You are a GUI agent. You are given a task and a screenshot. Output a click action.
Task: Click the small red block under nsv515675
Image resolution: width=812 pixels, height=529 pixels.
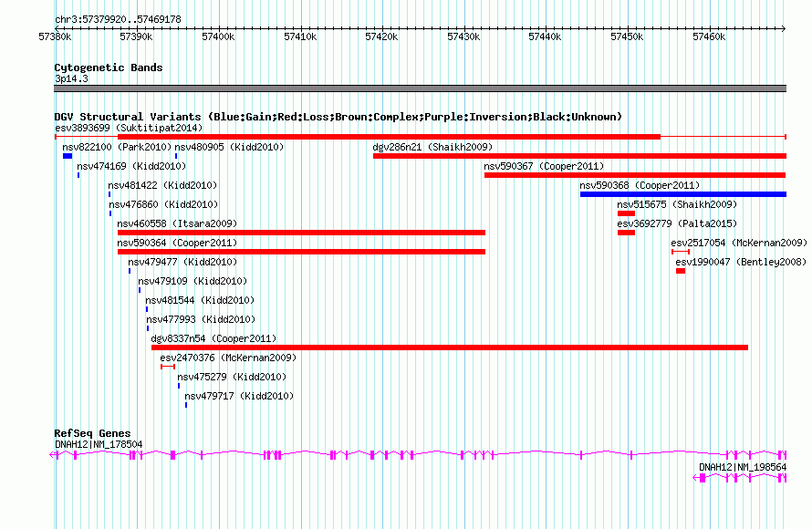click(626, 213)
